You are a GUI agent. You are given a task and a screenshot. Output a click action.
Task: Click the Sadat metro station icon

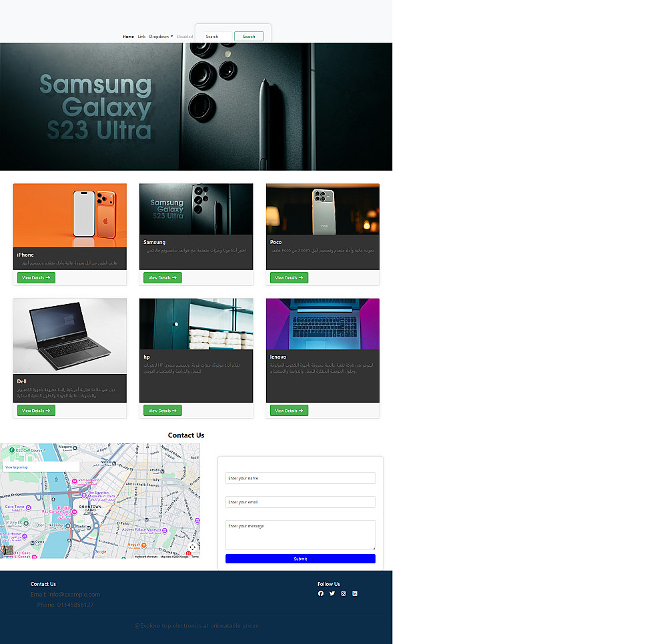89,527
